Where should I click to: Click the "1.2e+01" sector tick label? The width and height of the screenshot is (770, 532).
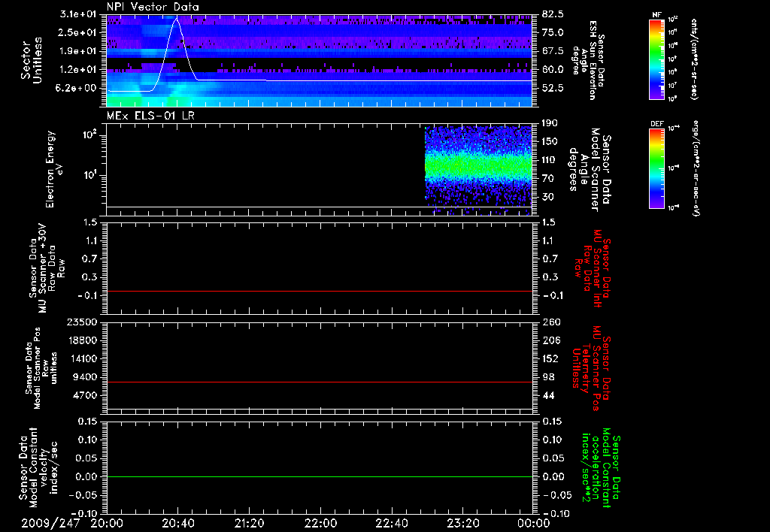[80, 70]
